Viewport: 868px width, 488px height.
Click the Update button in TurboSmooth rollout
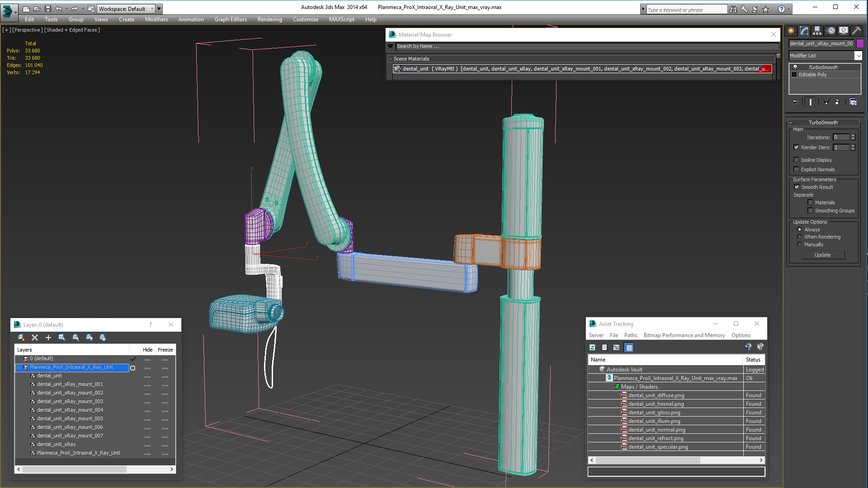[823, 255]
